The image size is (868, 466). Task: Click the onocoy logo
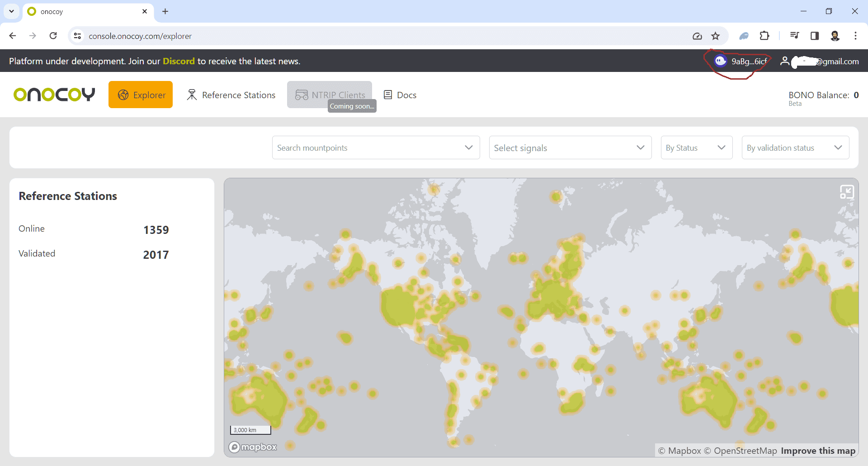(54, 95)
